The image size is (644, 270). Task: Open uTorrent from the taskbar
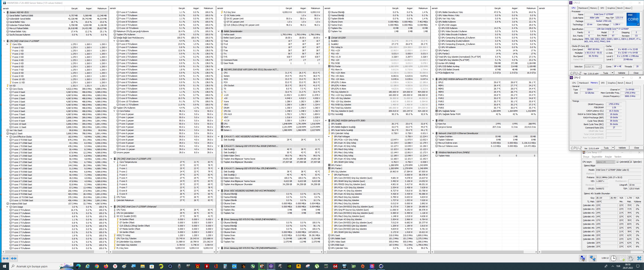317,266
